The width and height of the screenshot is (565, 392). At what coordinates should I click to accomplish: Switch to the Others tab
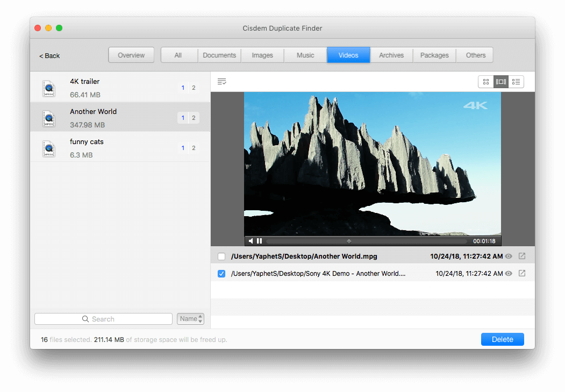click(475, 55)
